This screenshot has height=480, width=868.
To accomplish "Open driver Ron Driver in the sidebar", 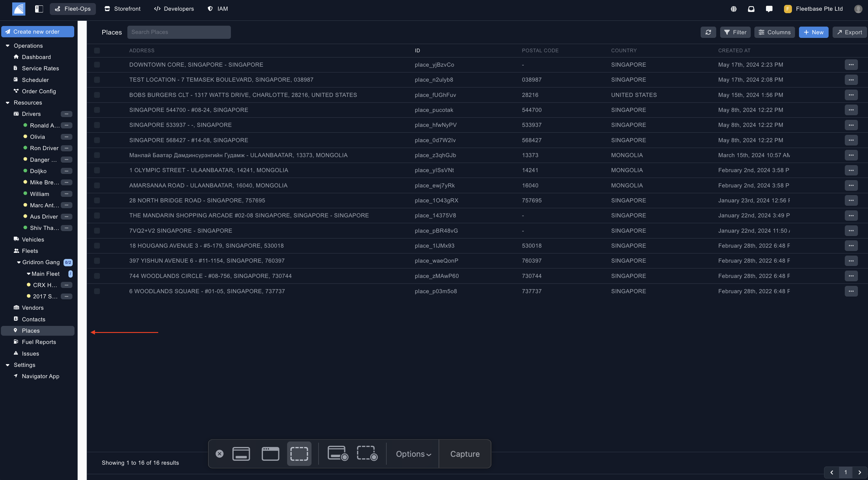I will pos(44,148).
